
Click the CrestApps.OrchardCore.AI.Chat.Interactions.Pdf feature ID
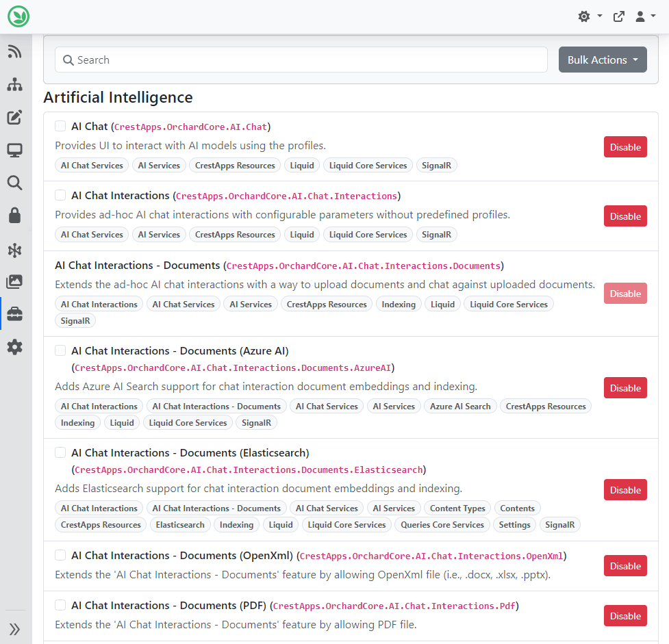(394, 606)
